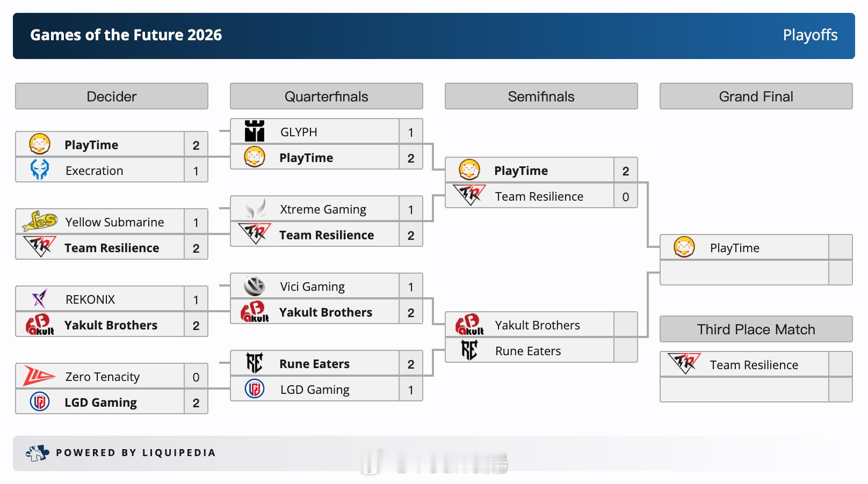
Task: Click the Liquipedia logo in footer
Action: (37, 453)
